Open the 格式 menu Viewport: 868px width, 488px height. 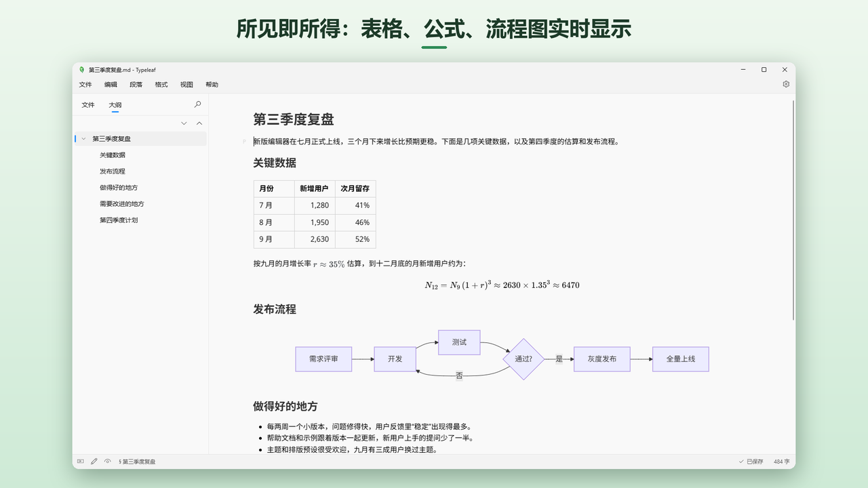coord(161,85)
